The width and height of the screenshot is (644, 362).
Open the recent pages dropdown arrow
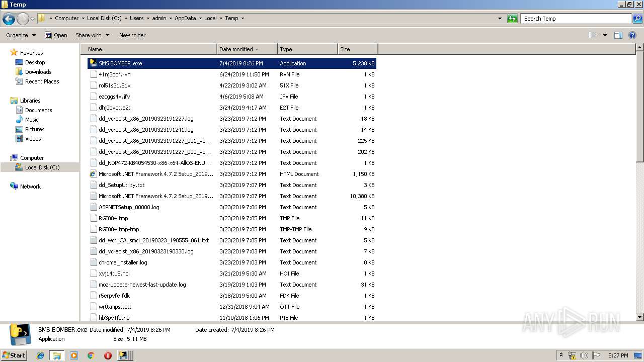(32, 19)
